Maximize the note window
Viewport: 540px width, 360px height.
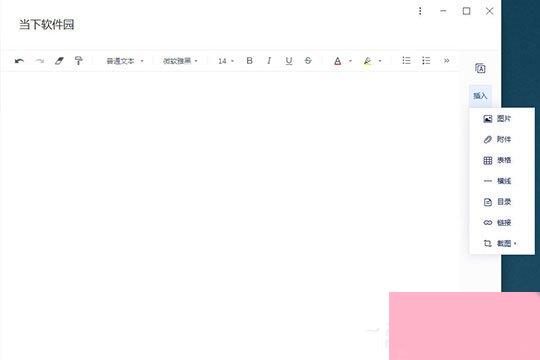pyautogui.click(x=466, y=11)
